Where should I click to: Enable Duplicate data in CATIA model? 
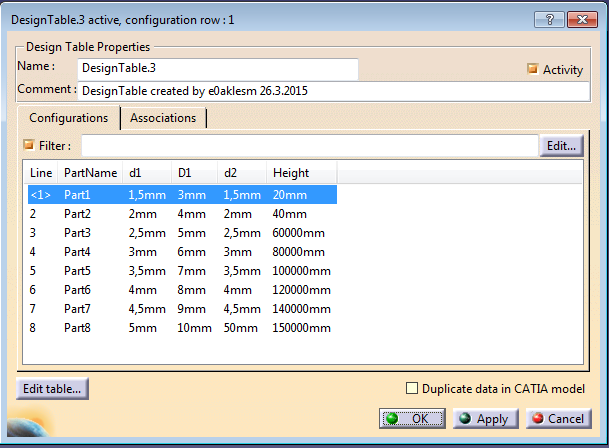pyautogui.click(x=412, y=388)
